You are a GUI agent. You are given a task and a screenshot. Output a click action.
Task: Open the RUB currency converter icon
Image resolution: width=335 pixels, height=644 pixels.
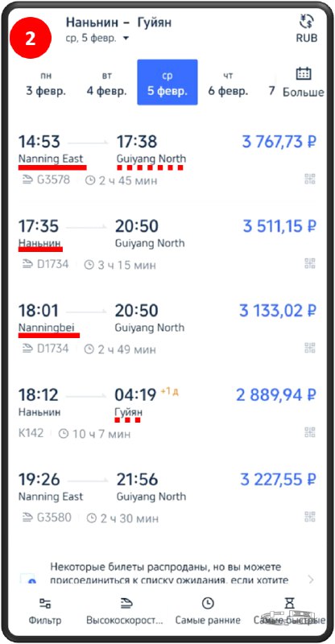[x=306, y=22]
